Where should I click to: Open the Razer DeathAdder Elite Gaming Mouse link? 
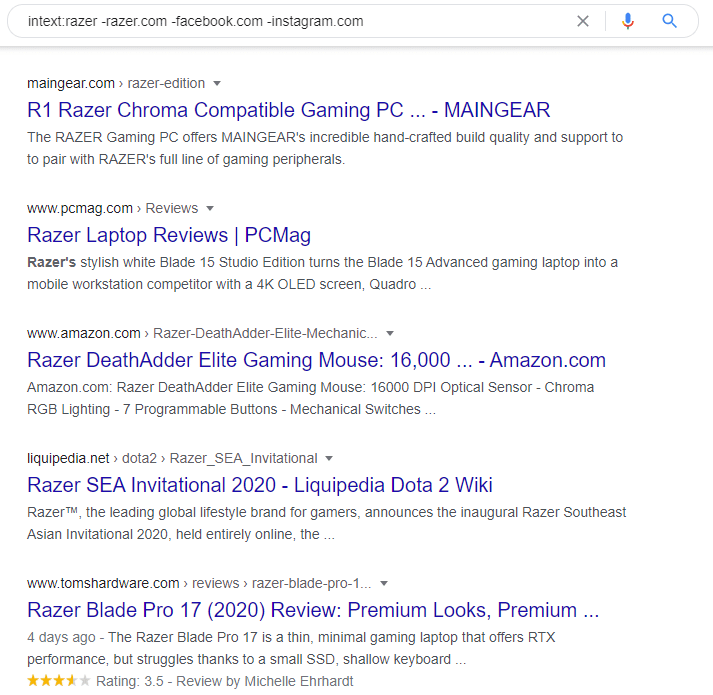[x=316, y=360]
